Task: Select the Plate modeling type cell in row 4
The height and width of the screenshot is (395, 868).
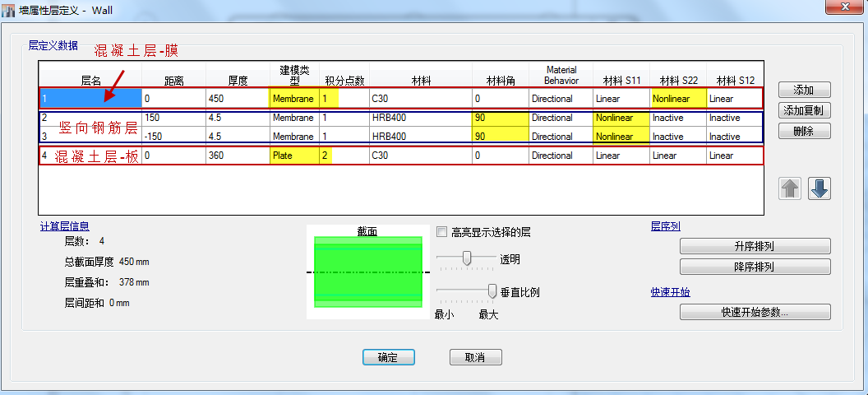Action: pos(293,156)
